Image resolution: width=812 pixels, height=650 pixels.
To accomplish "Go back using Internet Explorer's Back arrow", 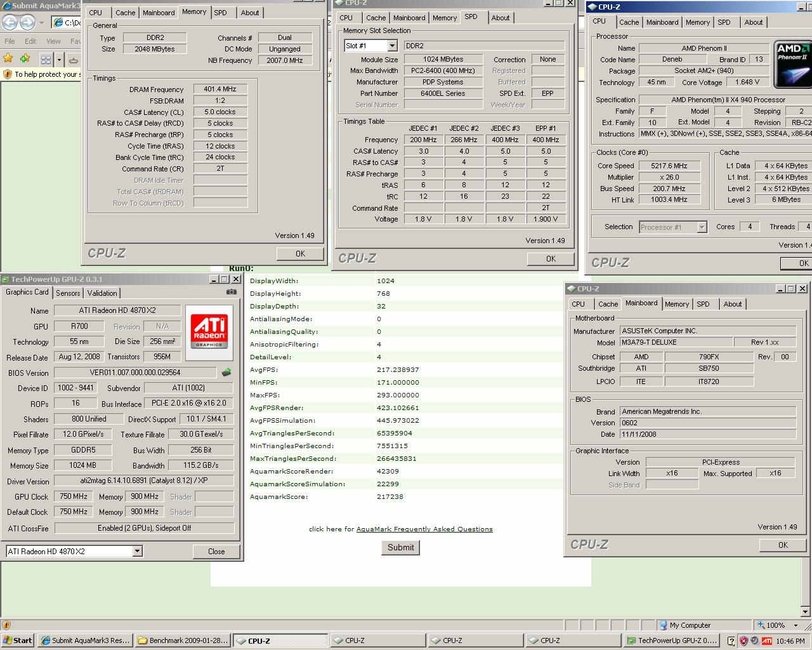I will click(9, 22).
